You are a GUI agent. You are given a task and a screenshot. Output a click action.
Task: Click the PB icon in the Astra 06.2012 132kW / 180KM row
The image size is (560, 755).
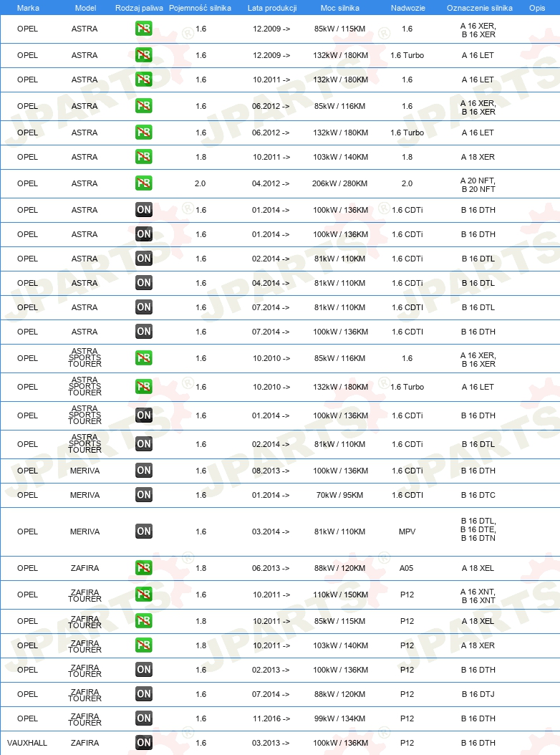[143, 133]
